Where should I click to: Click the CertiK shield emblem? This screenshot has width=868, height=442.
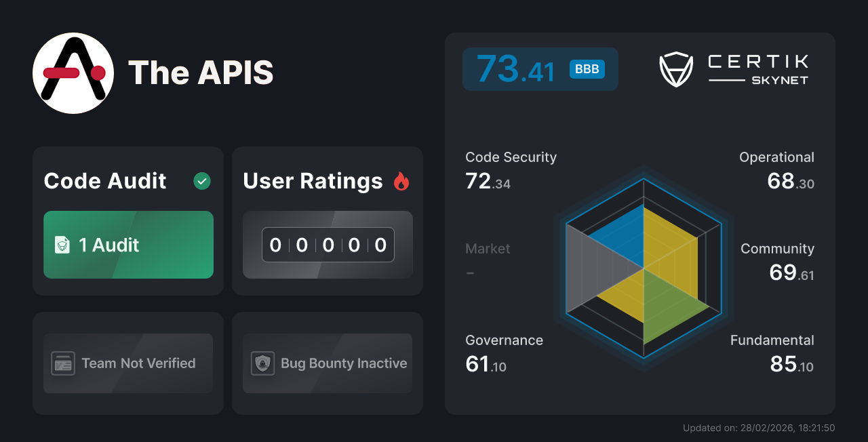(675, 68)
